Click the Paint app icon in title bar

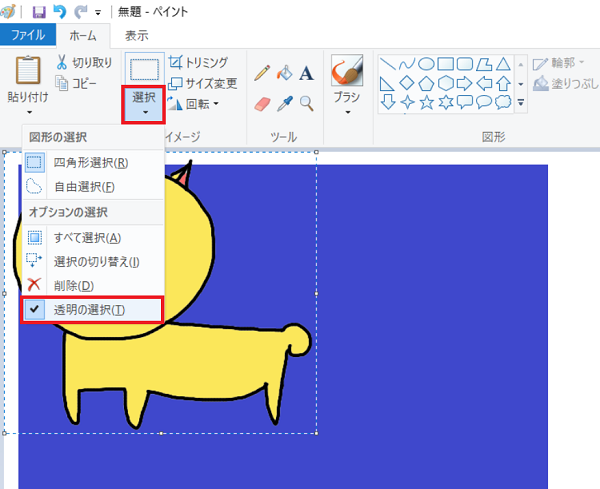tap(8, 11)
